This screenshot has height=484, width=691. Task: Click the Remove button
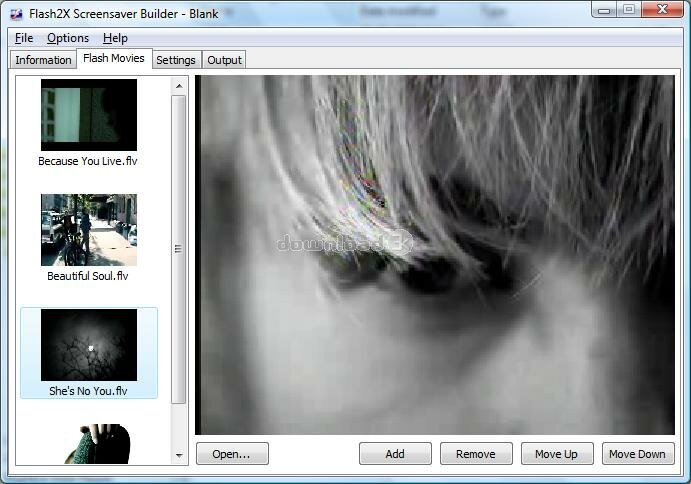pyautogui.click(x=476, y=454)
